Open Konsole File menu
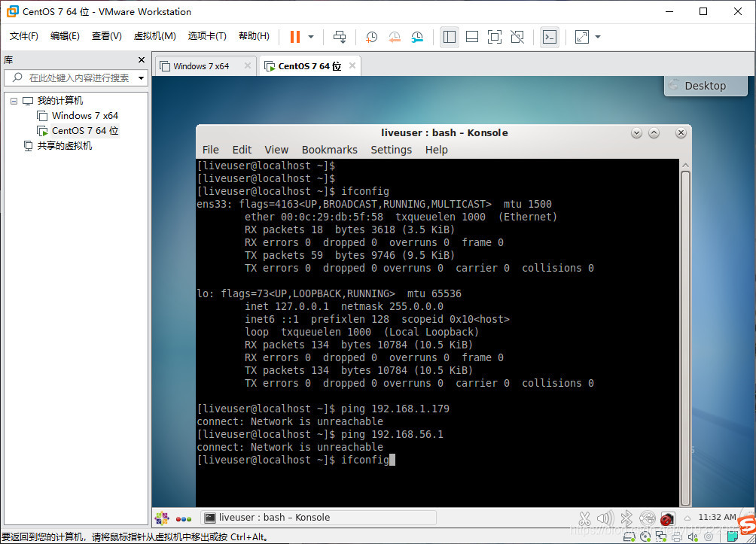Screen dimensions: 756x544 [x=210, y=150]
